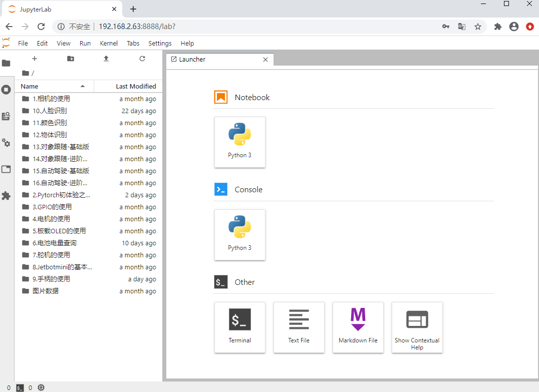Launch a Python 3 notebook
Viewport: 539px width, 392px height.
[x=240, y=142]
